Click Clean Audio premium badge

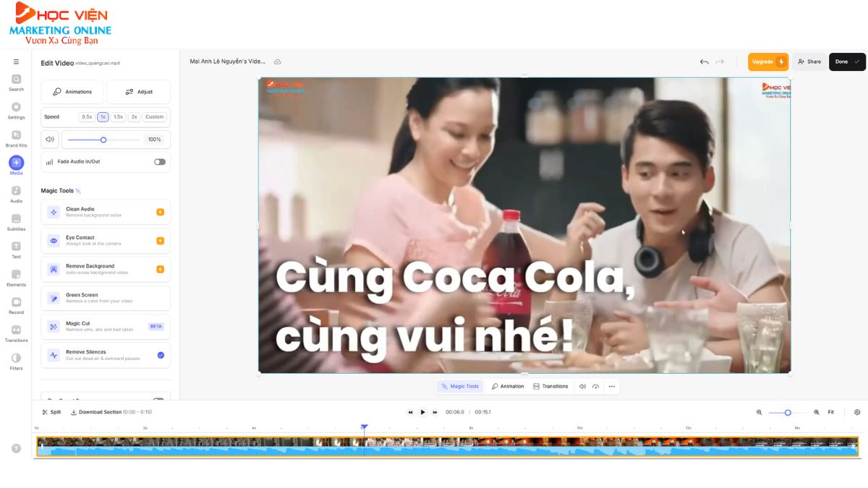tap(160, 212)
